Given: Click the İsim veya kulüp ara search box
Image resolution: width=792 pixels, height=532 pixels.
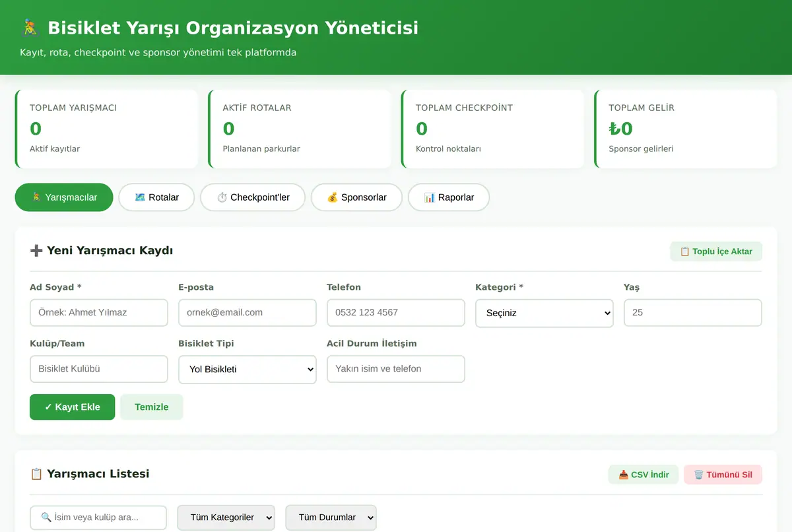Looking at the screenshot, I should 98,517.
